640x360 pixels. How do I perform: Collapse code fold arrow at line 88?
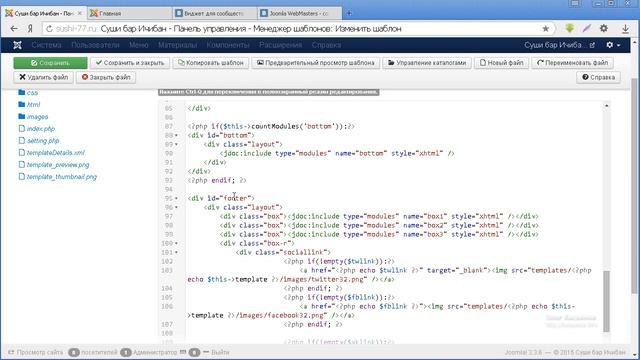click(x=176, y=135)
